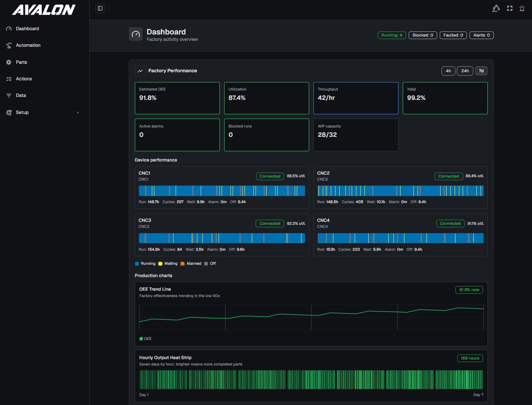Toggle the sidebar collapse icon

[x=100, y=8]
